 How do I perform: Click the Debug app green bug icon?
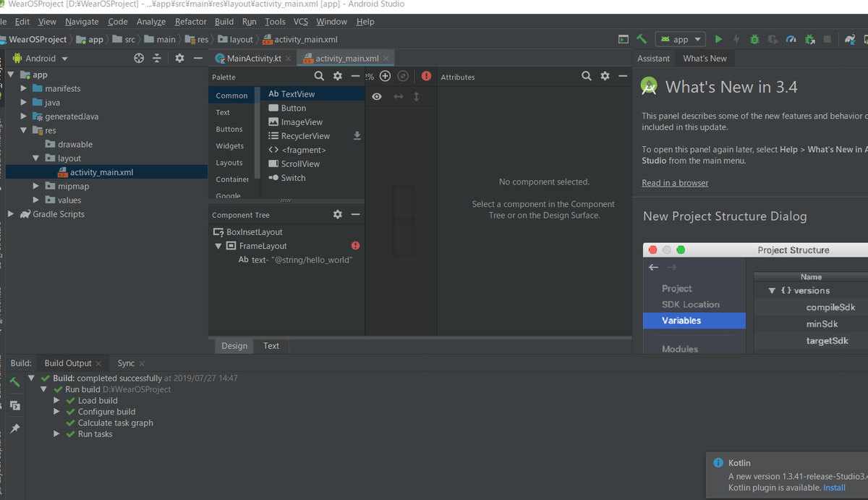pyautogui.click(x=754, y=39)
